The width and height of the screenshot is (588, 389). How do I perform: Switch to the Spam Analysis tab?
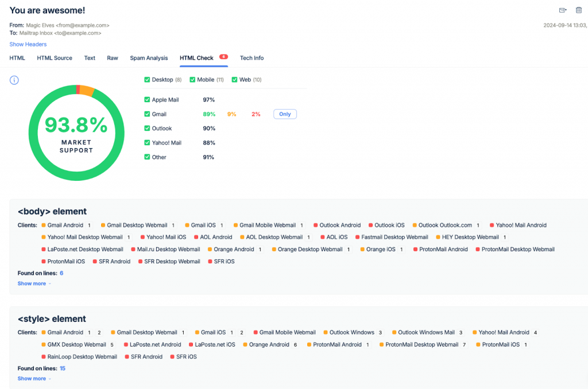pyautogui.click(x=149, y=58)
